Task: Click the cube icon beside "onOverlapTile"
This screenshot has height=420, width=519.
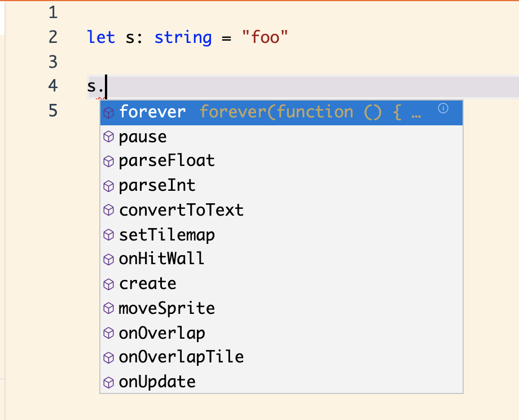Action: point(108,357)
